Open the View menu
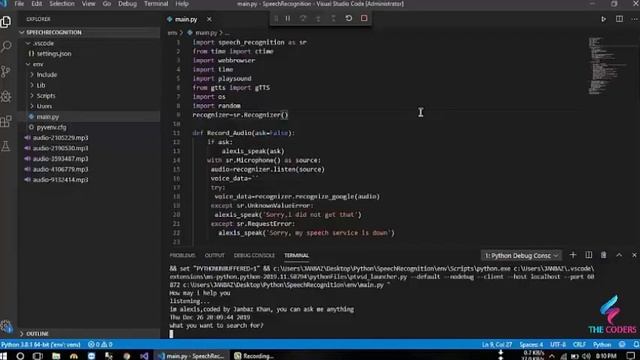 pyautogui.click(x=88, y=4)
